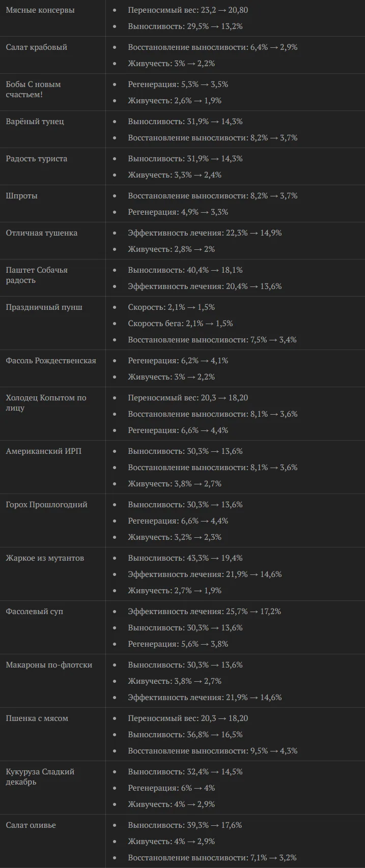Click the Салат оливье item name
This screenshot has width=365, height=868.
point(31,825)
